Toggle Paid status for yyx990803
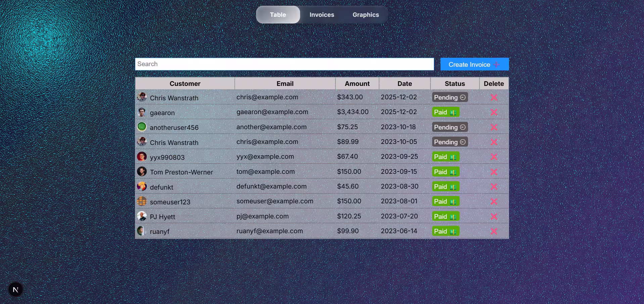The width and height of the screenshot is (644, 304). 445,157
